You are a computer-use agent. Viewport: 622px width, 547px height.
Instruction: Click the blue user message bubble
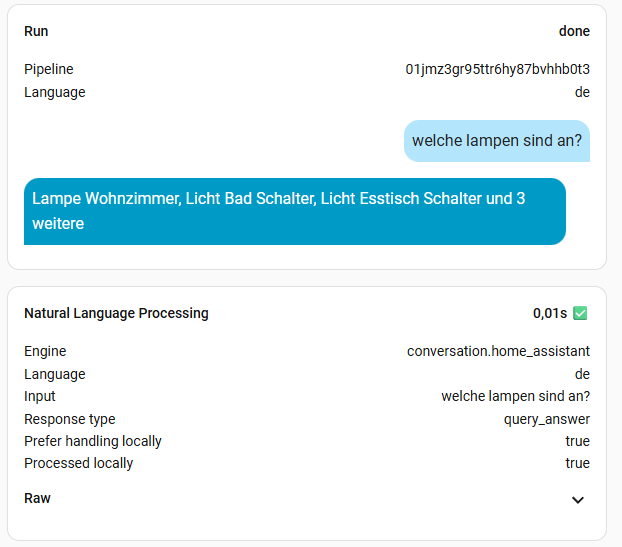pos(497,141)
